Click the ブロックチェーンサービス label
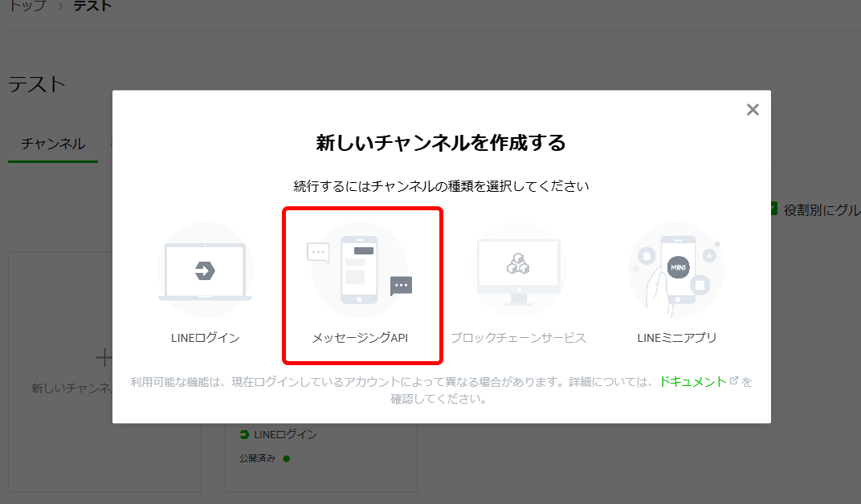861x504 pixels. (519, 338)
